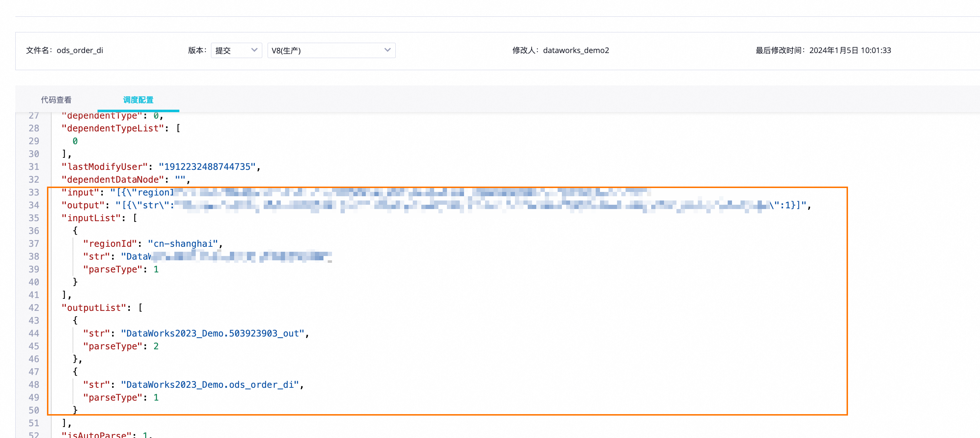Click the "dependentTypeList" key
The height and width of the screenshot is (438, 980).
pyautogui.click(x=112, y=128)
